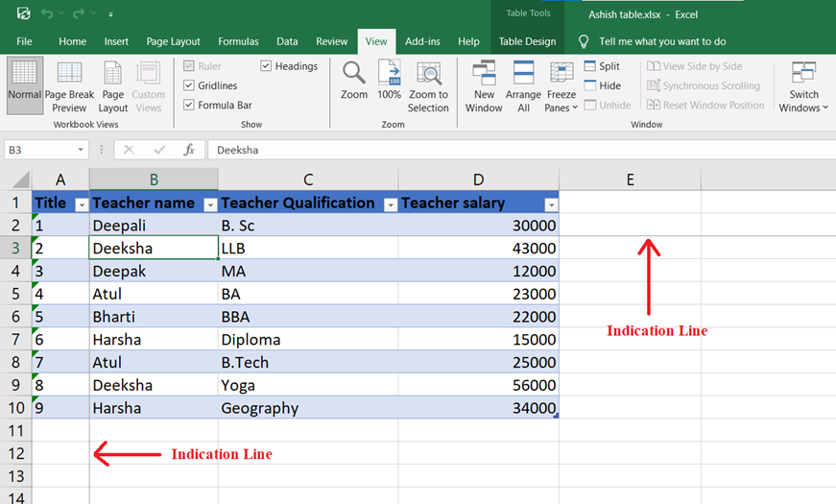Open a New Window

point(484,86)
